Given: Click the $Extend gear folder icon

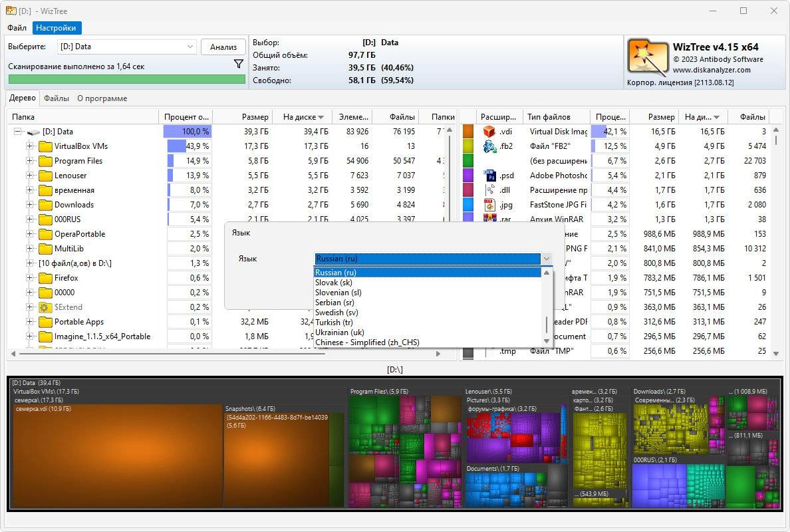Looking at the screenshot, I should pos(46,307).
